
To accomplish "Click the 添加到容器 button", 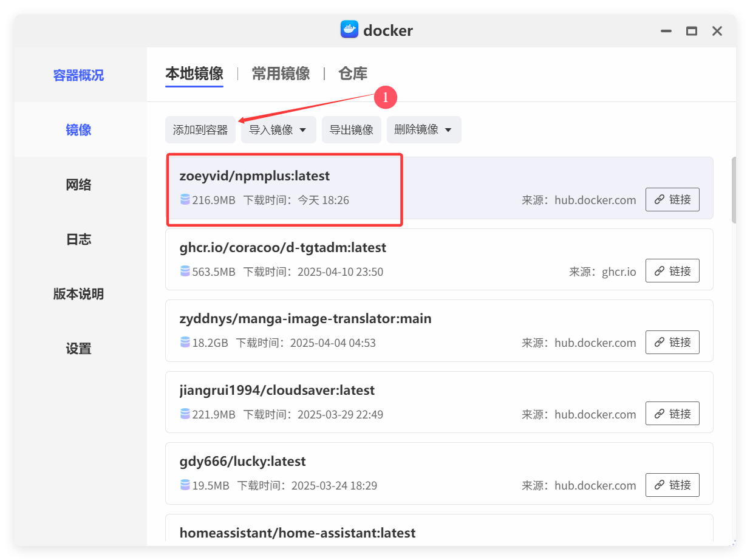I will 200,129.
